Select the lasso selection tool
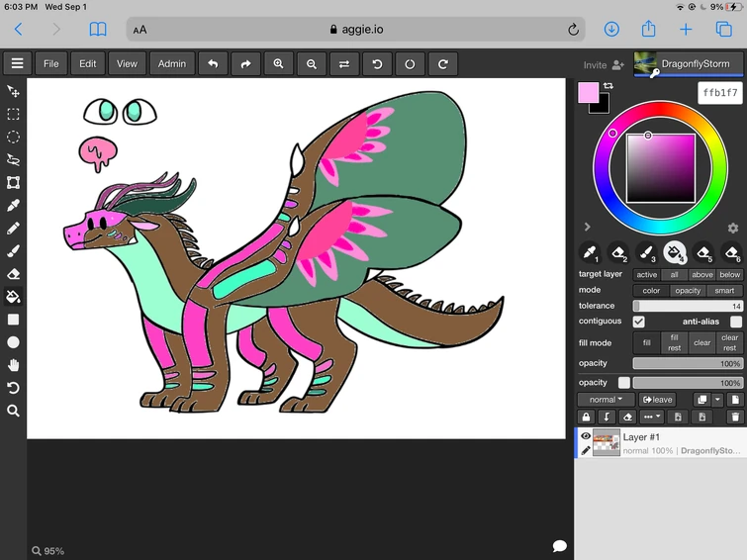This screenshot has height=560, width=747. [13, 159]
